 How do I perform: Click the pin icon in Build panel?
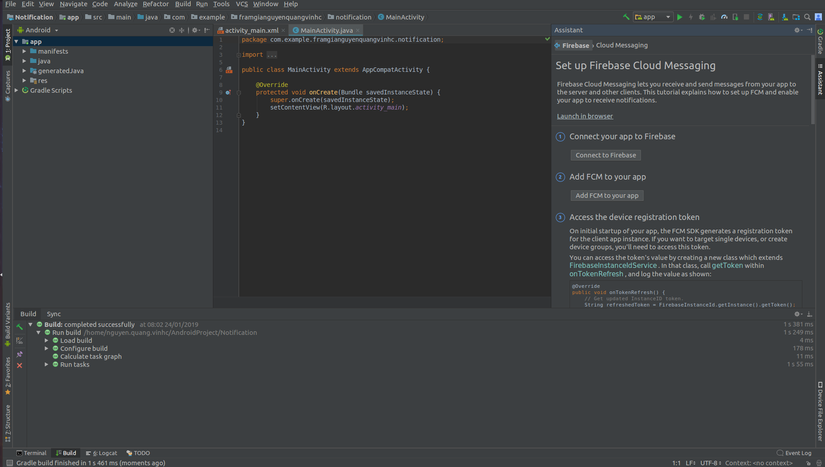tap(19, 354)
